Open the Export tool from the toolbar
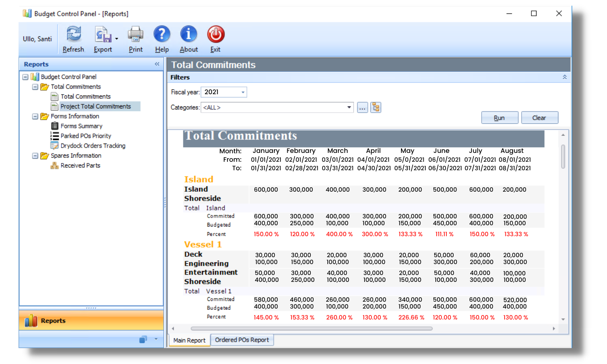Viewport: 607px width, 364px height. (x=102, y=34)
